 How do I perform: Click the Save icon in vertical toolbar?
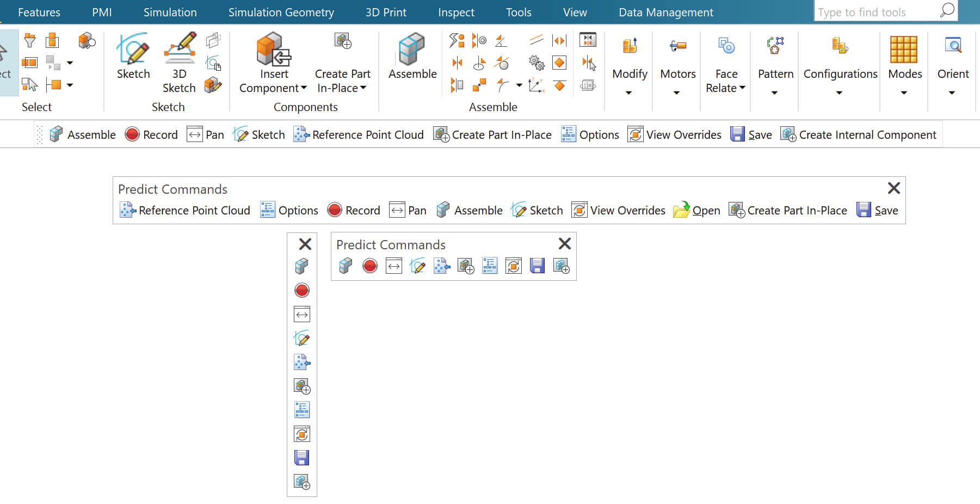(301, 458)
